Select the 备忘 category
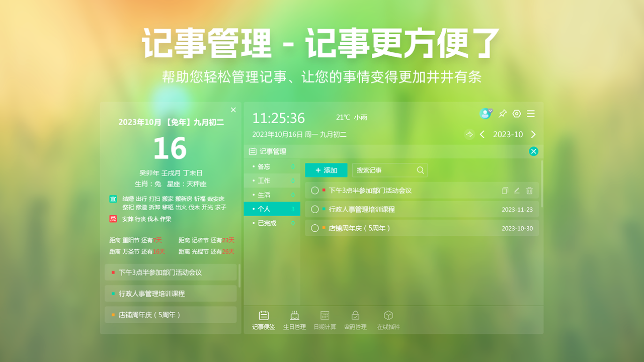Image resolution: width=644 pixels, height=362 pixels. point(272,166)
